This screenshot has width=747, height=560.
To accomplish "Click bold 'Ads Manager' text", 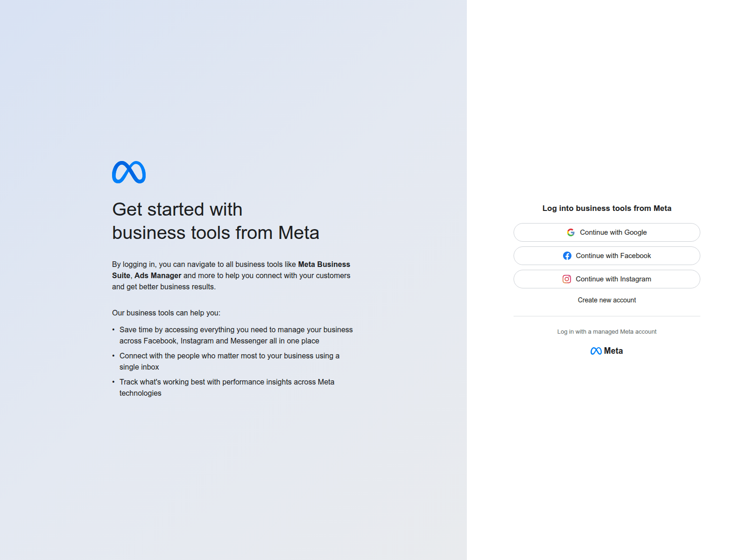I will [158, 276].
